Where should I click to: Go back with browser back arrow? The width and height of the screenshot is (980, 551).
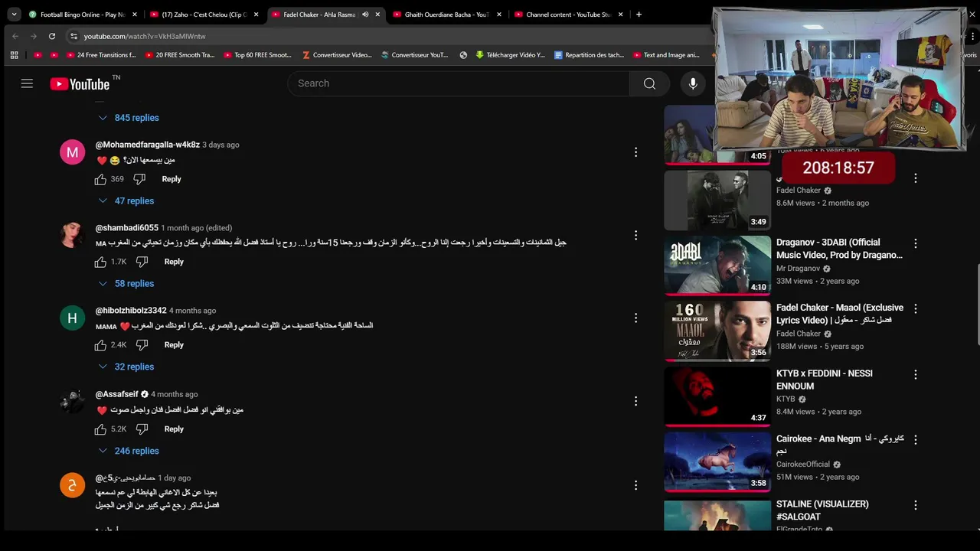coord(15,36)
